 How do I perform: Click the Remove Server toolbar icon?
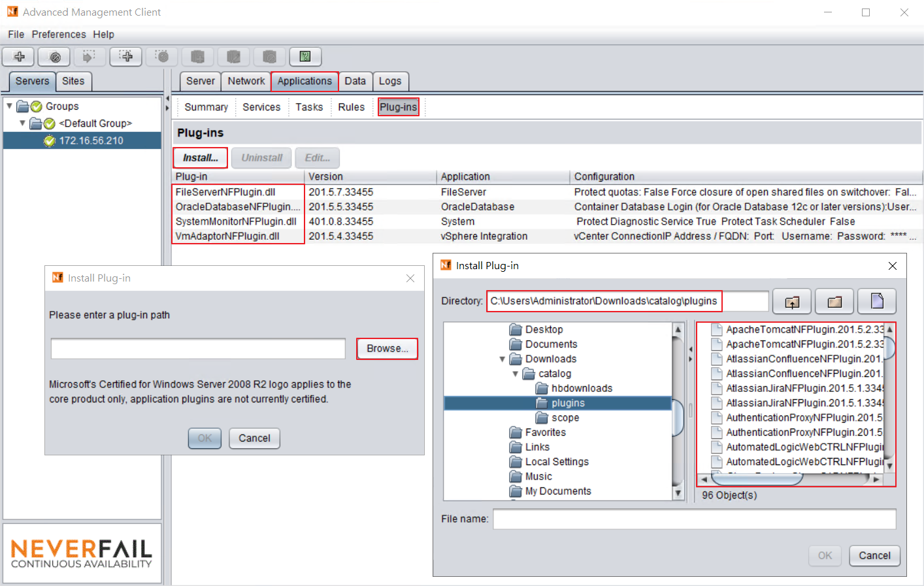[x=55, y=57]
